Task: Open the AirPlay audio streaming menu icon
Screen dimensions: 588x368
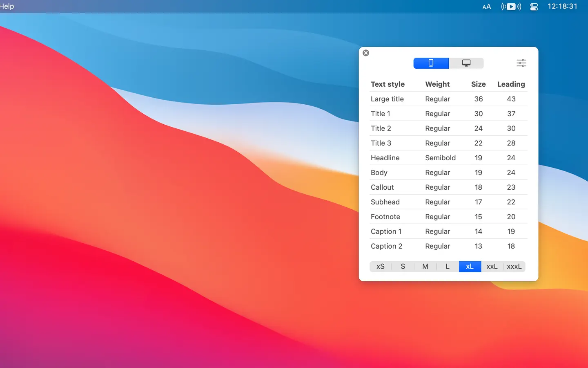Action: [511, 7]
